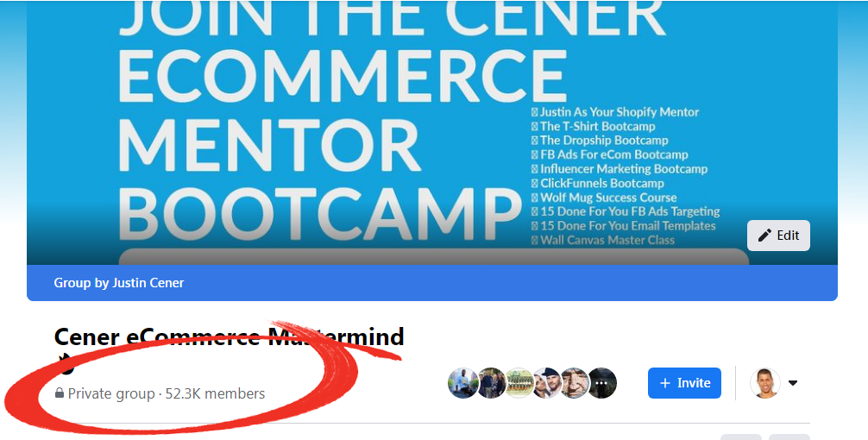
Task: Click the lock icon beside Private group
Action: 60,393
